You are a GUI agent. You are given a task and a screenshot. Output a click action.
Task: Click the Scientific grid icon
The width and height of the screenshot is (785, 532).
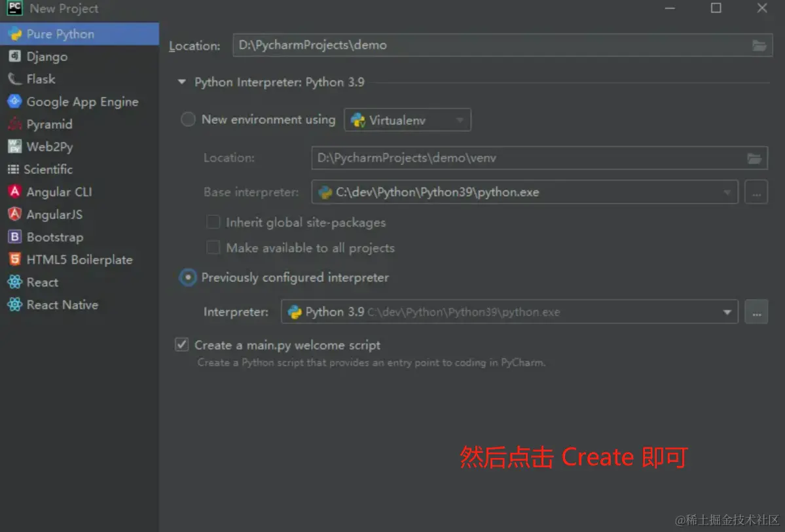14,169
